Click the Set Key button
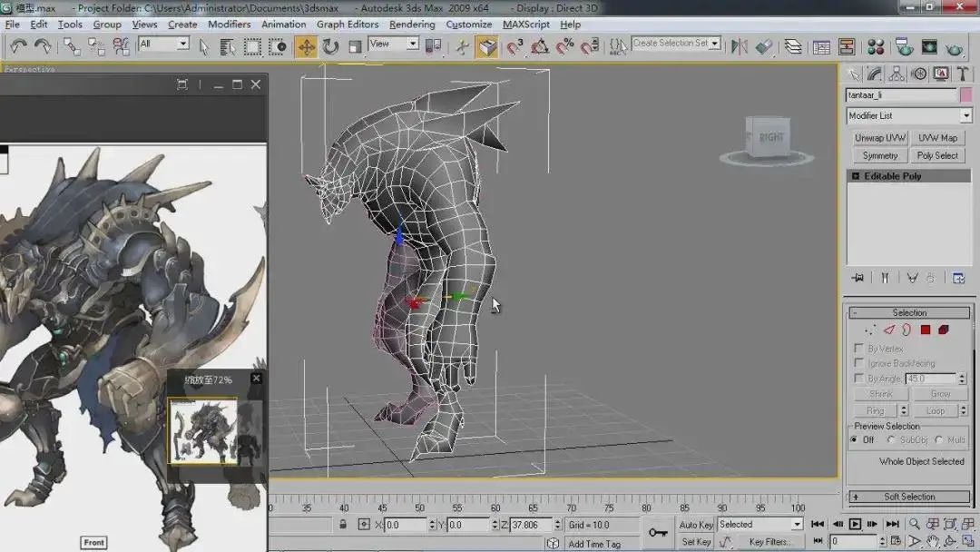 point(696,542)
